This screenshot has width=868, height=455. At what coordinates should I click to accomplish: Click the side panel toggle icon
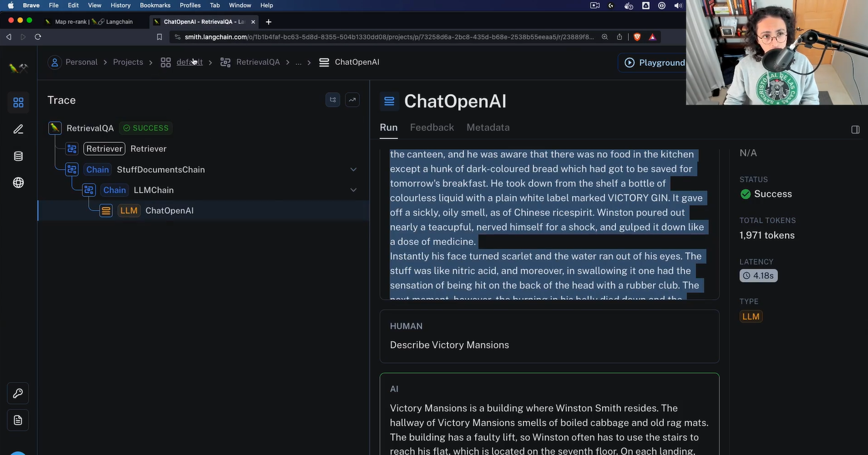point(855,129)
